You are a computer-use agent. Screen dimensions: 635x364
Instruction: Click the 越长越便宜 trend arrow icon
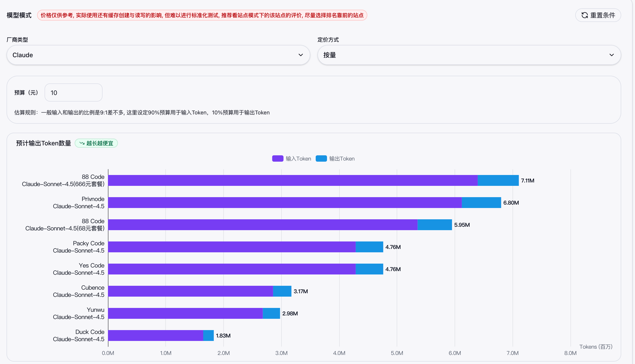click(x=82, y=143)
